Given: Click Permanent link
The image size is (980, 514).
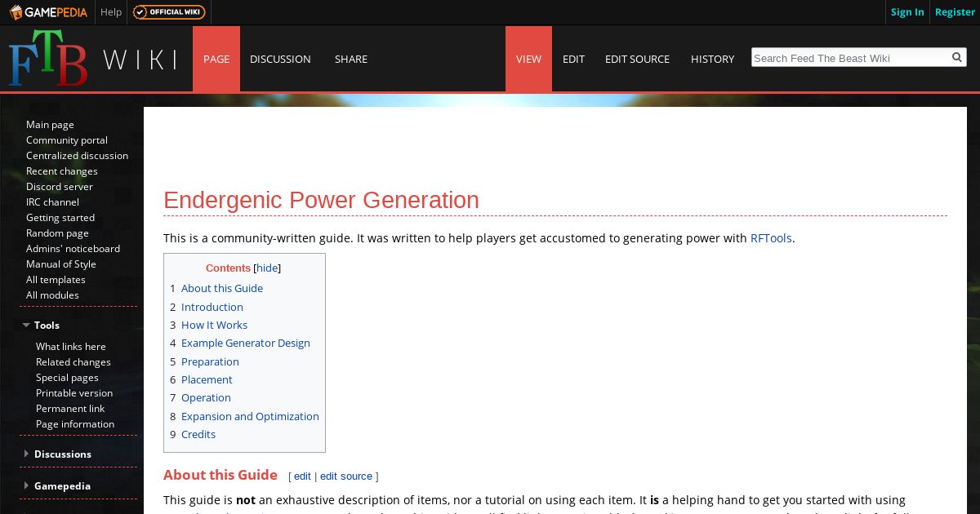Looking at the screenshot, I should (70, 408).
